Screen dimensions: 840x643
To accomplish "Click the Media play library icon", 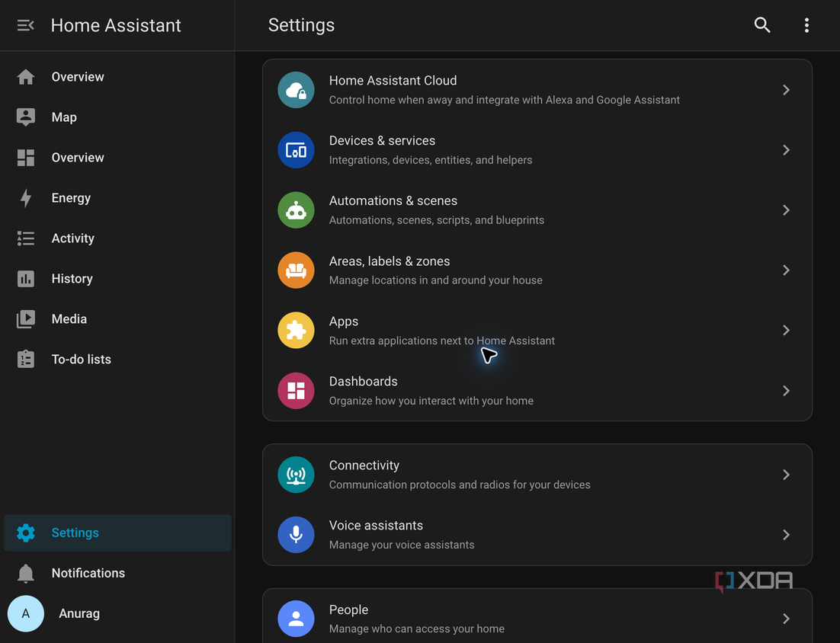I will point(26,319).
